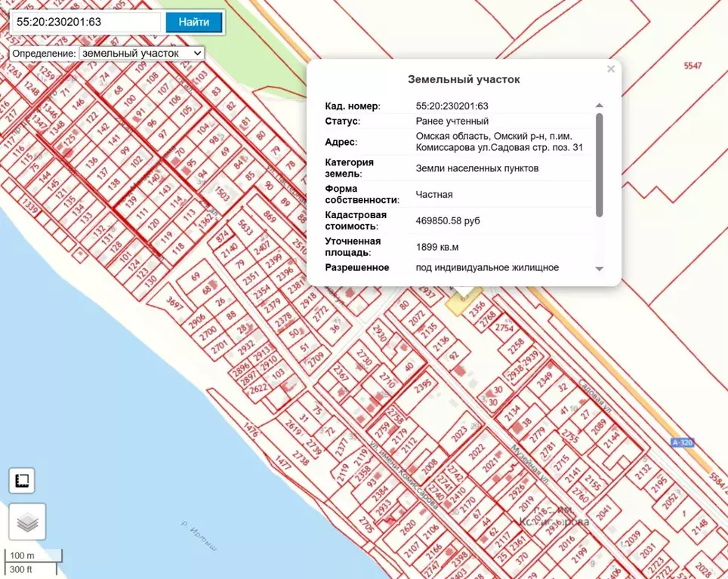728x579 pixels.
Task: Click cadastral number 55:20:230201:63 in popup
Action: 452,106
